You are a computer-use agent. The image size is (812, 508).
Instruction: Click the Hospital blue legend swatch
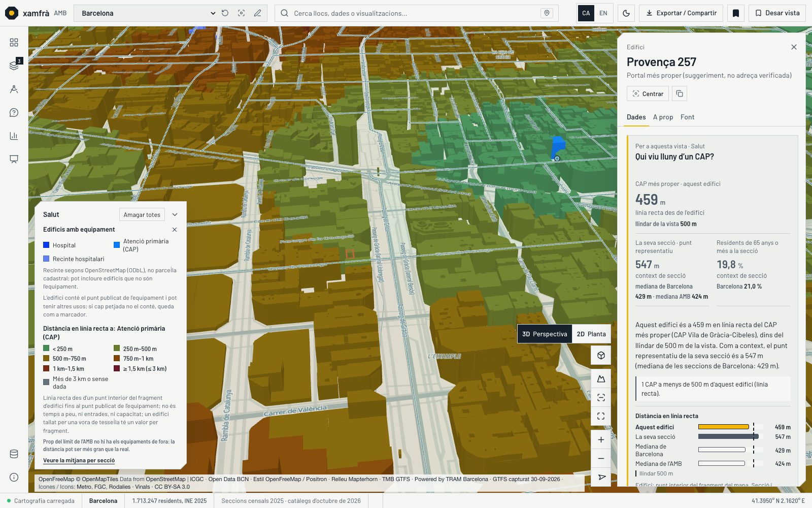pos(46,245)
